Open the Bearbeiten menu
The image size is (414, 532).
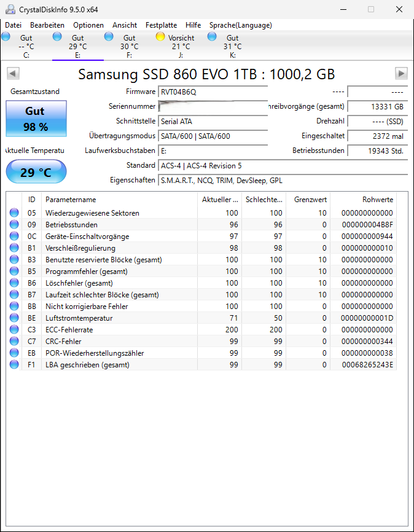tap(47, 25)
